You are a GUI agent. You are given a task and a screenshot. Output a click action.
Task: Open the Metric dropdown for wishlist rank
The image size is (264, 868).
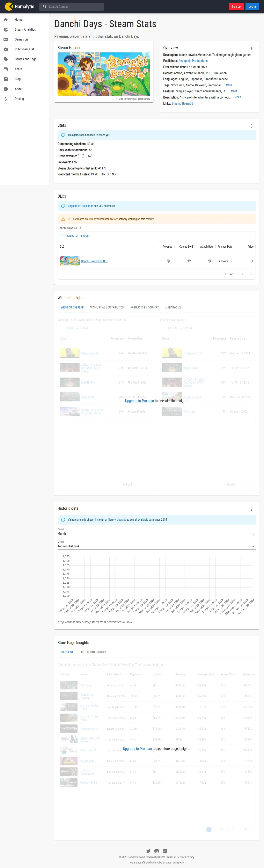157,546
